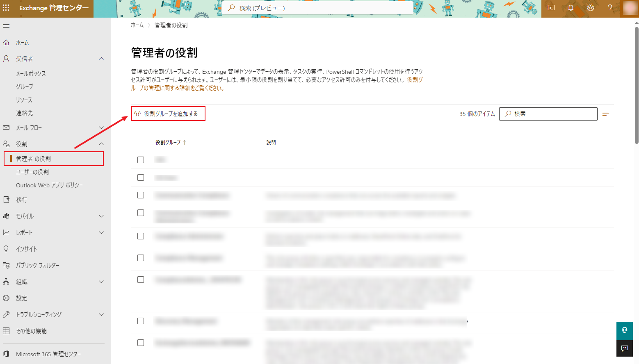The width and height of the screenshot is (639, 364).
Task: Toggle the hamburger navigation menu
Action: 6,26
